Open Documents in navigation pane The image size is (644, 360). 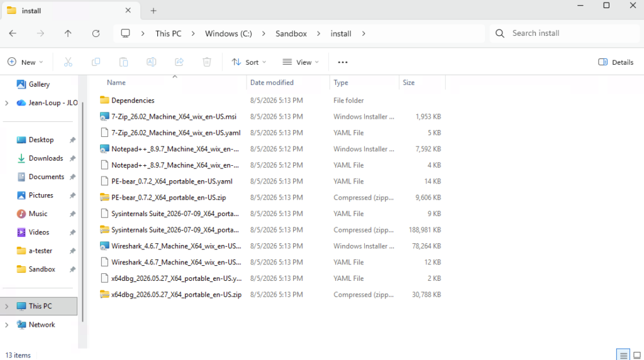47,177
